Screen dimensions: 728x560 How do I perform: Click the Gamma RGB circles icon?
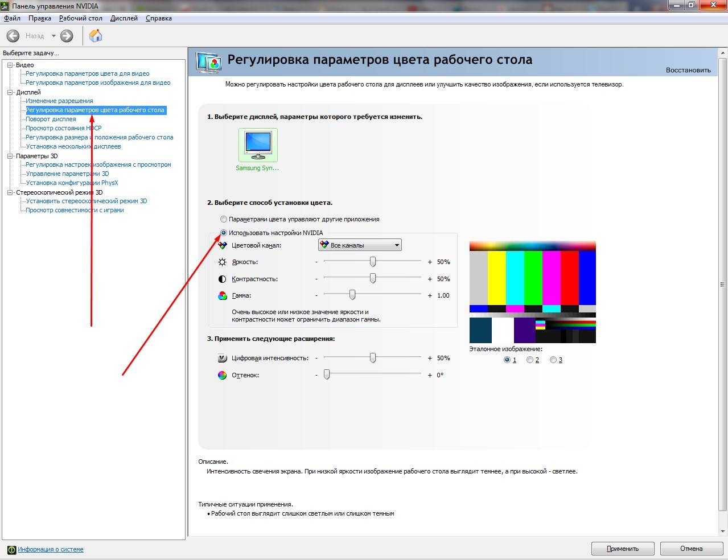223,296
